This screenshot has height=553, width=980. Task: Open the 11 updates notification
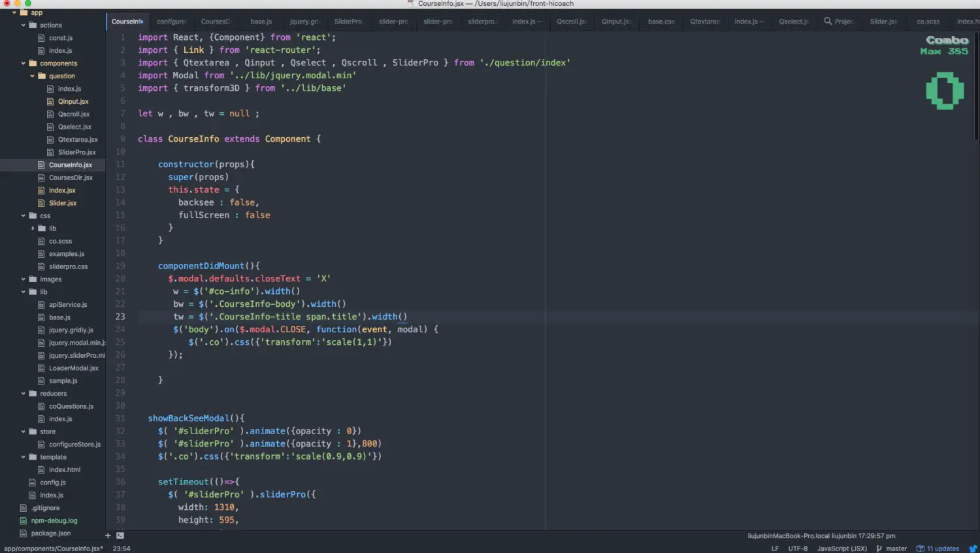(938, 548)
